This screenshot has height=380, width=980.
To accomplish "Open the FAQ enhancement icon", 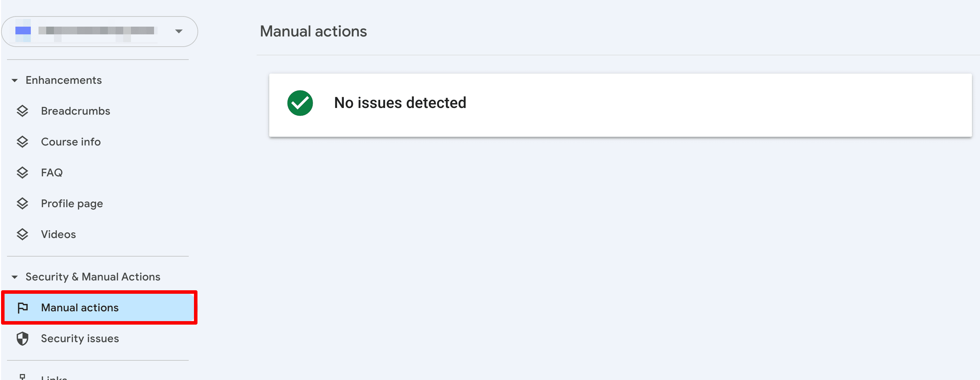I will 22,172.
